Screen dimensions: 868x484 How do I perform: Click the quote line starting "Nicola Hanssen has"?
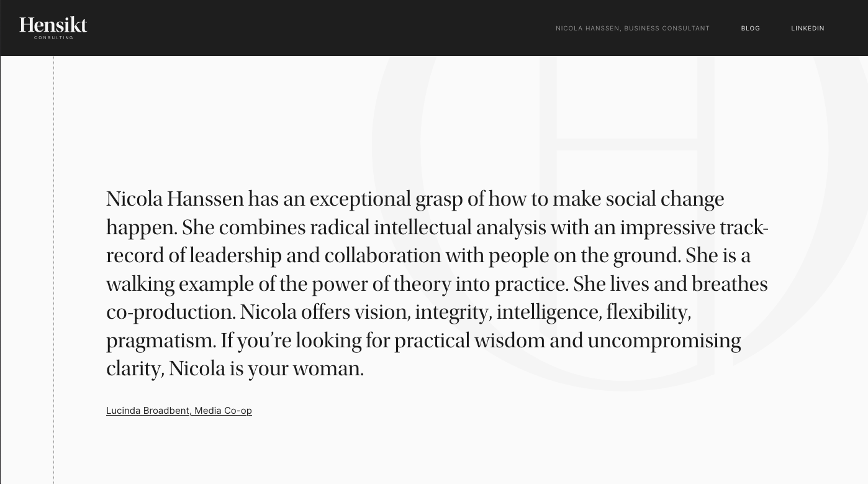point(415,199)
